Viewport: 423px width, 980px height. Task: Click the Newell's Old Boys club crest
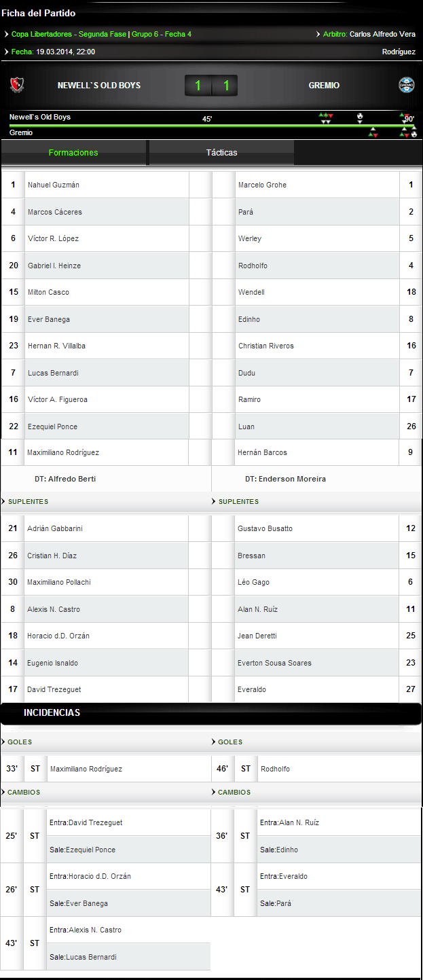click(x=17, y=85)
